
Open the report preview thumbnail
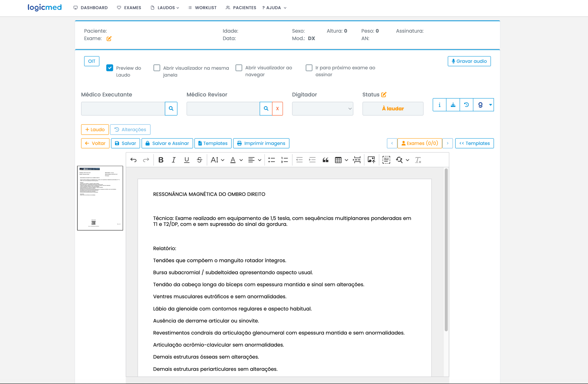pos(100,198)
